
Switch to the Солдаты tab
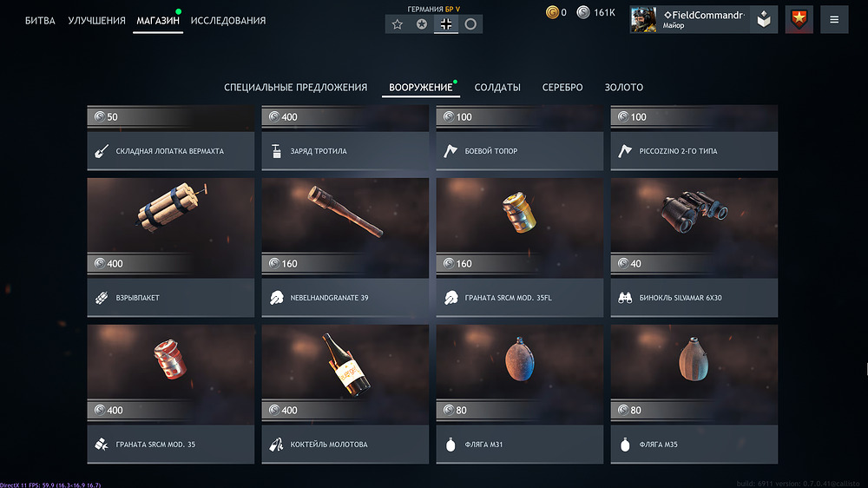click(x=497, y=88)
